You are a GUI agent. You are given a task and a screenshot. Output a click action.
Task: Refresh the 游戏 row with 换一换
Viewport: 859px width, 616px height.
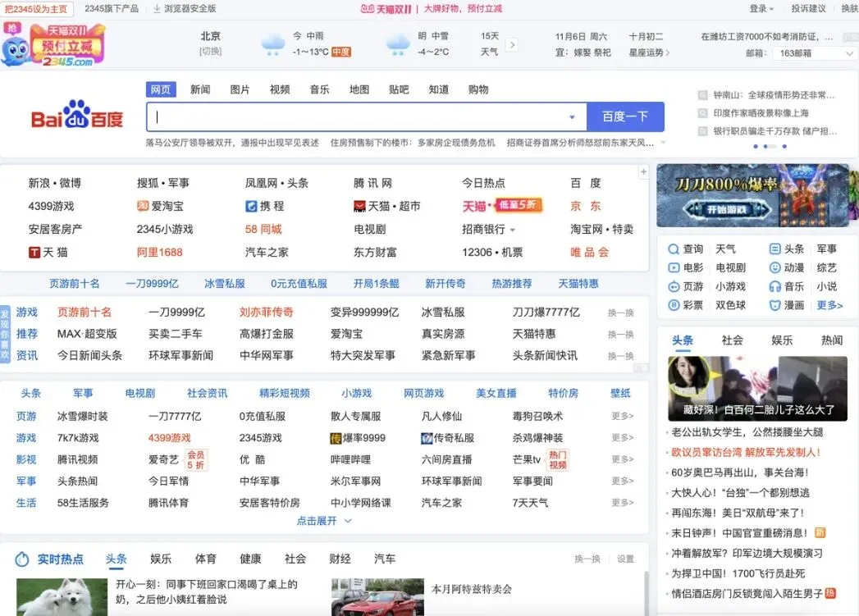coord(620,313)
